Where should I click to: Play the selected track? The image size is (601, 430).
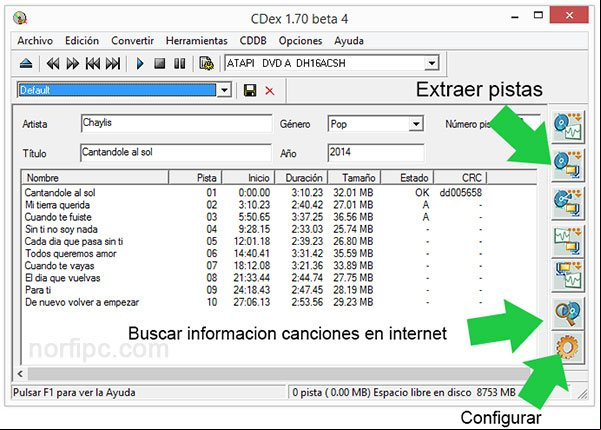click(140, 64)
